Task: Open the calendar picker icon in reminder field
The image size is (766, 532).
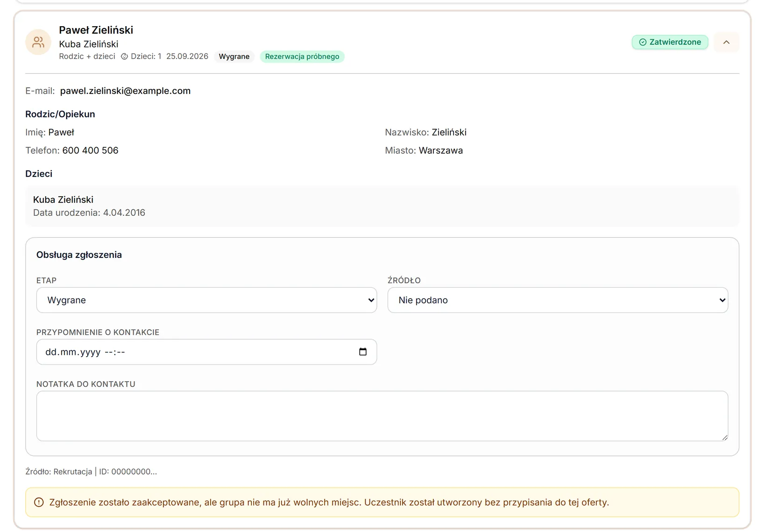Action: tap(363, 352)
